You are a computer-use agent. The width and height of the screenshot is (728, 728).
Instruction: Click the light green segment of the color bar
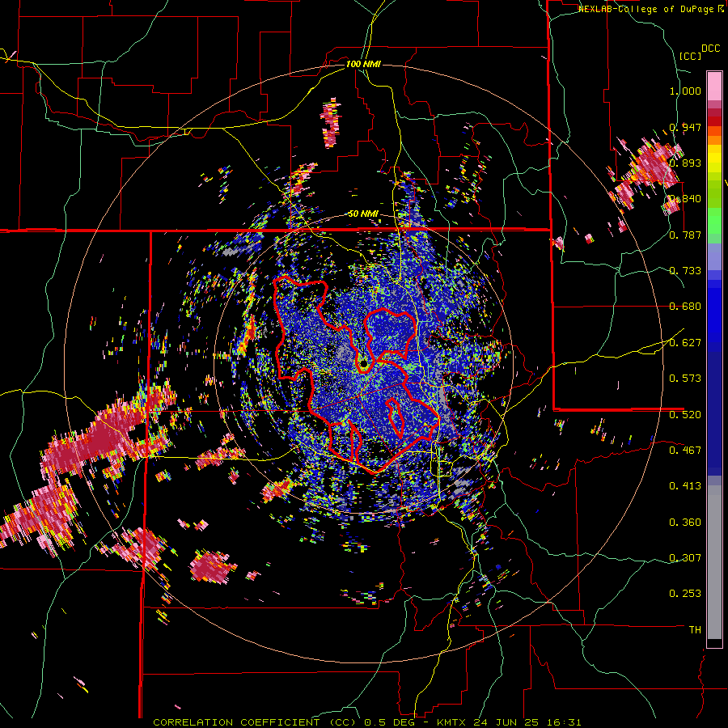point(714,221)
